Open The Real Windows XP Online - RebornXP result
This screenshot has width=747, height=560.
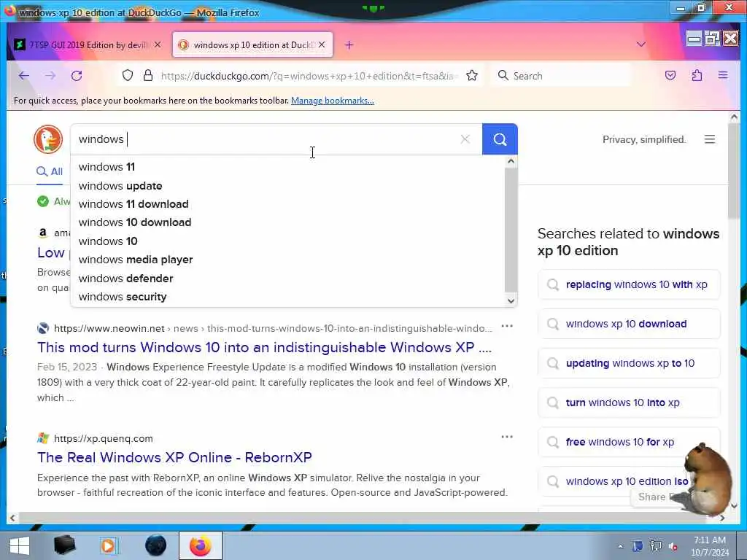(174, 457)
